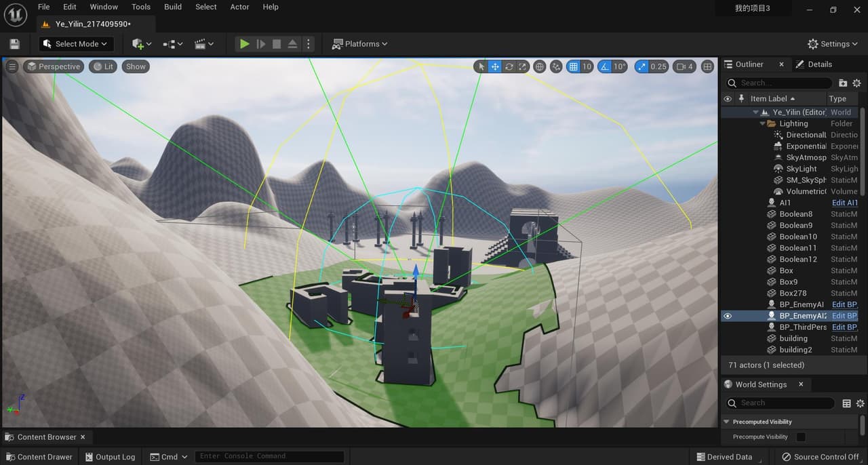Image resolution: width=868 pixels, height=465 pixels.
Task: Select the translate (move) gizmo tool
Action: 495,66
